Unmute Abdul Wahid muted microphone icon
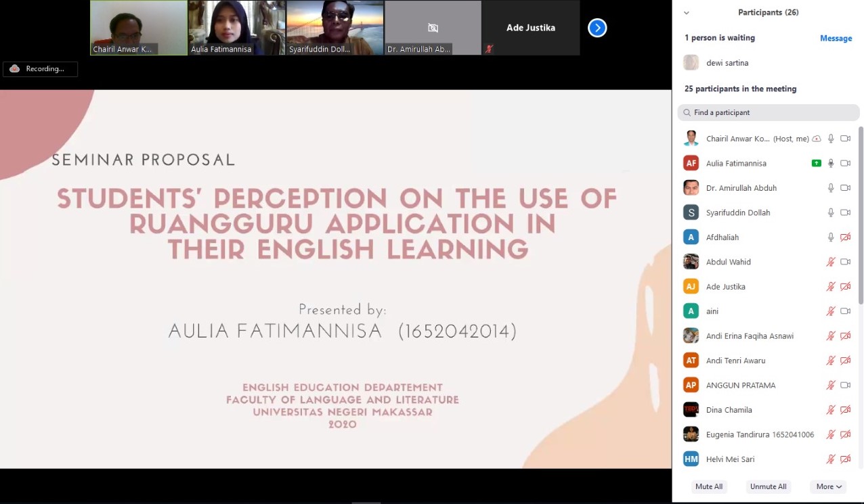Viewport: 864px width, 504px height. tap(831, 262)
